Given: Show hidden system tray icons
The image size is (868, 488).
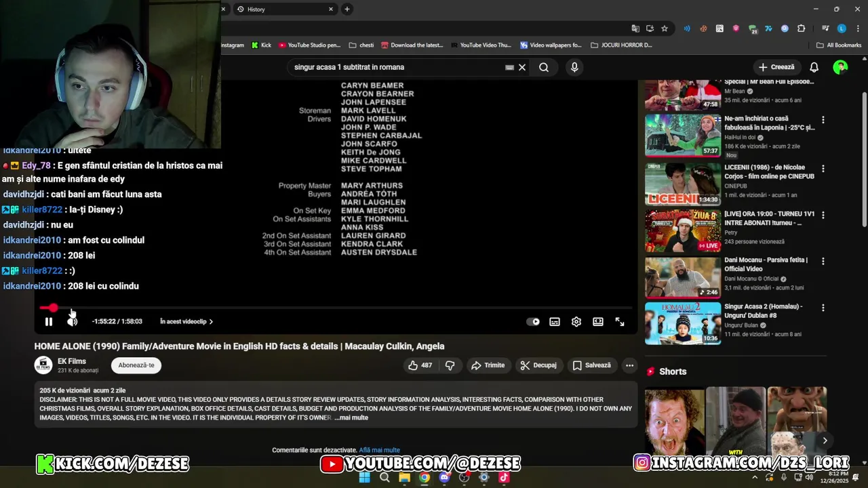Looking at the screenshot, I should click(755, 477).
